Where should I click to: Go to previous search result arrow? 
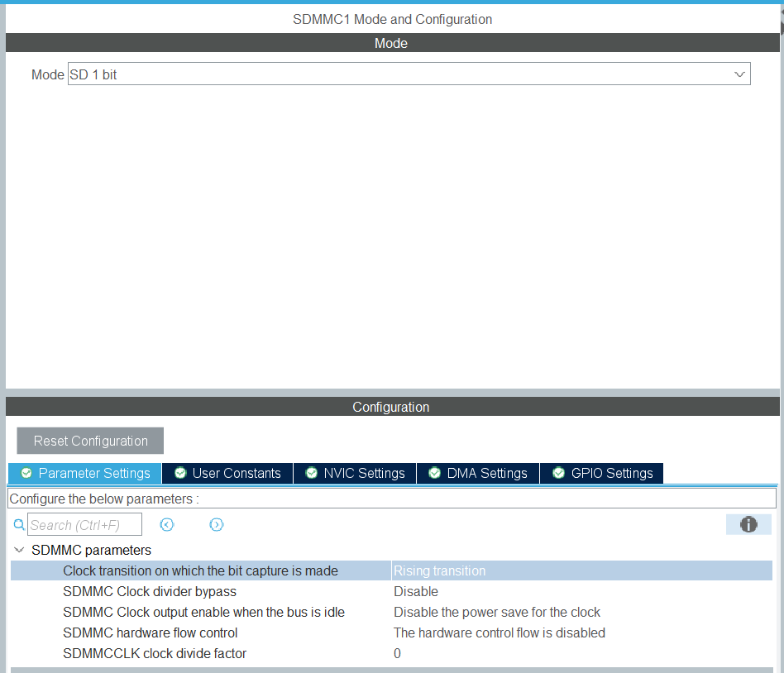pyautogui.click(x=166, y=524)
